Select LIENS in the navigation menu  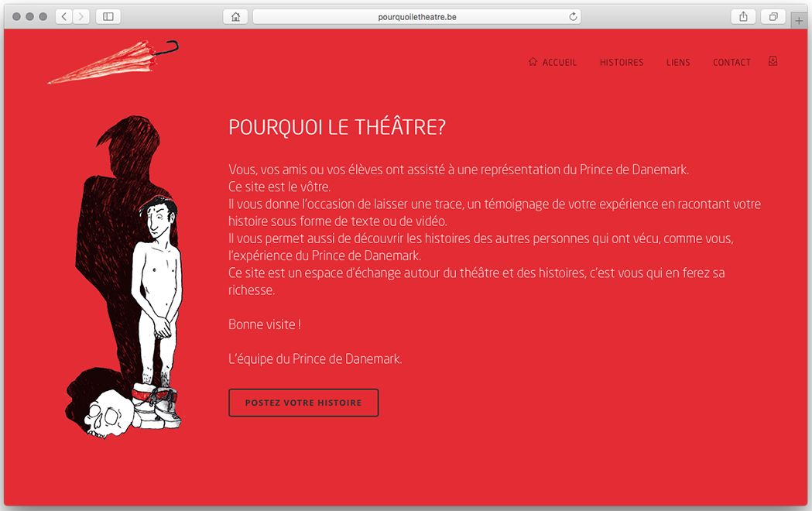tap(678, 63)
